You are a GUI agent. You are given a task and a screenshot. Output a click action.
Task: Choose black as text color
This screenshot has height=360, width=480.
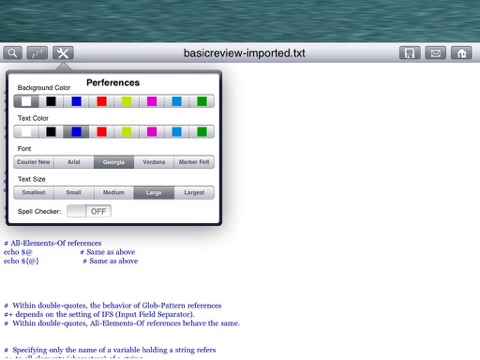coord(51,132)
